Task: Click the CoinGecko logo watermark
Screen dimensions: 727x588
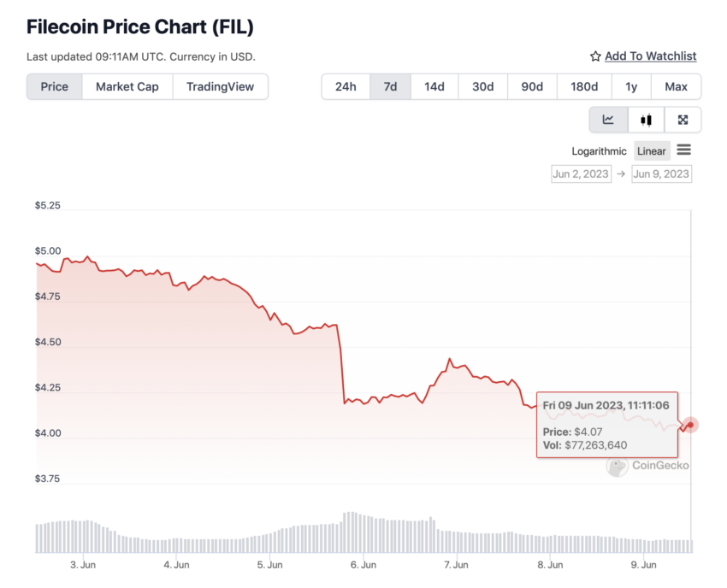Action: tap(647, 466)
